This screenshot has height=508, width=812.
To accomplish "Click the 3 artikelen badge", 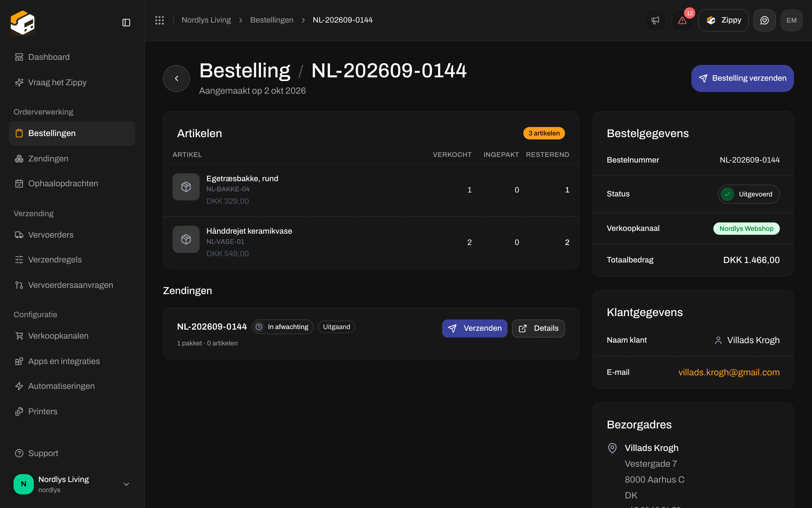I will pos(544,133).
